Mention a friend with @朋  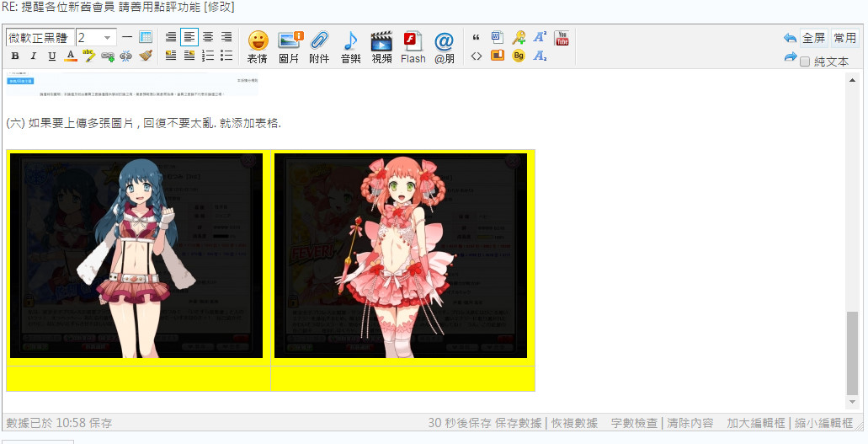pos(444,47)
